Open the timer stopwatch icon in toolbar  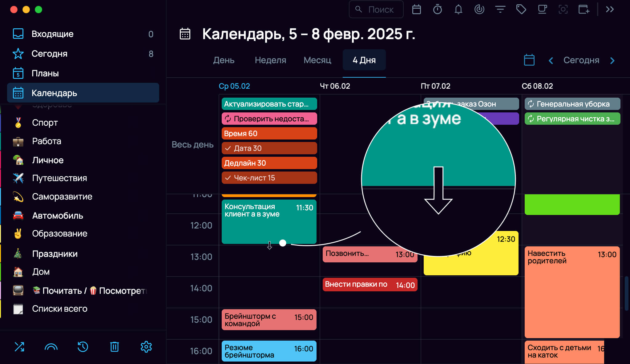437,10
